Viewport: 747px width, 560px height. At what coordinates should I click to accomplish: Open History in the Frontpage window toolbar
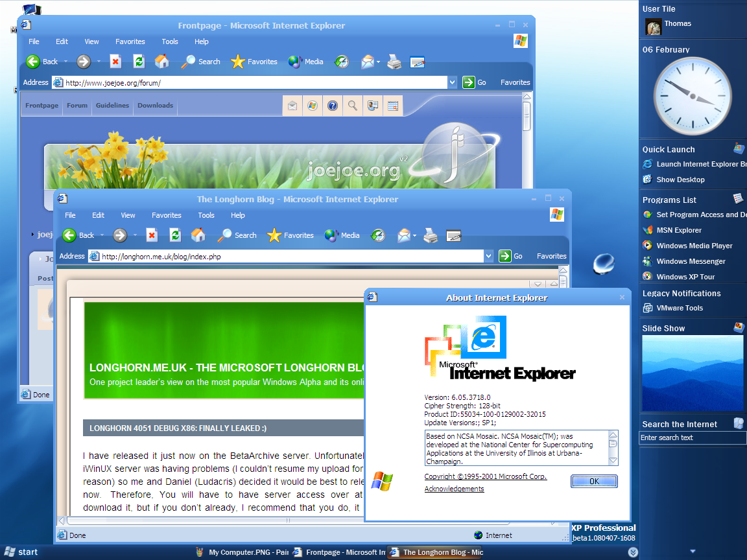pos(342,62)
